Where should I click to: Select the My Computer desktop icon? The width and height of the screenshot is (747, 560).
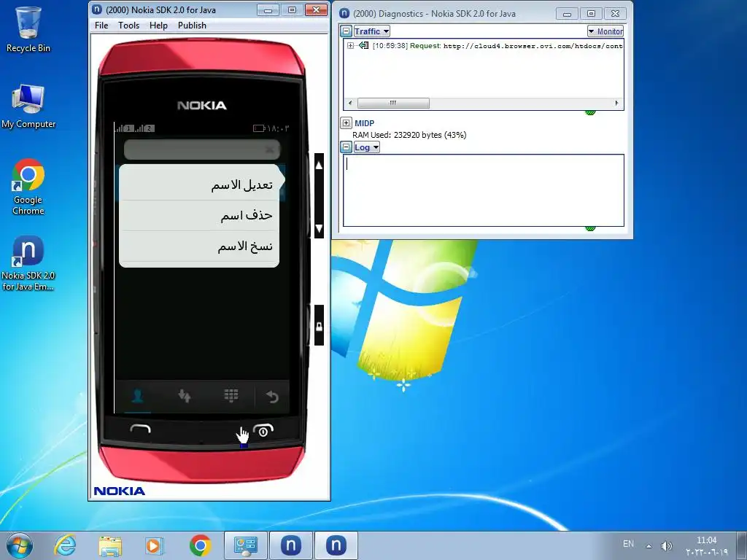[28, 106]
